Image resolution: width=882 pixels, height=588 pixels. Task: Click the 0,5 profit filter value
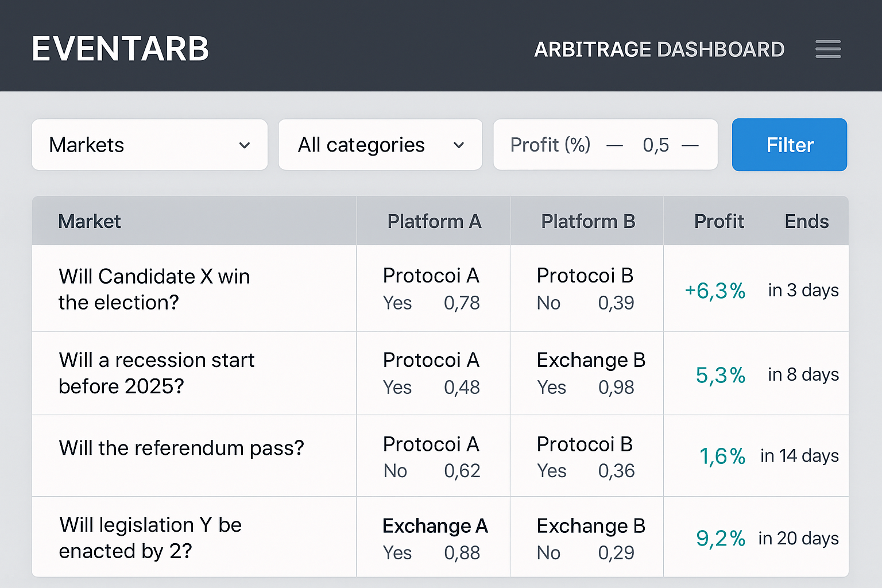(655, 145)
